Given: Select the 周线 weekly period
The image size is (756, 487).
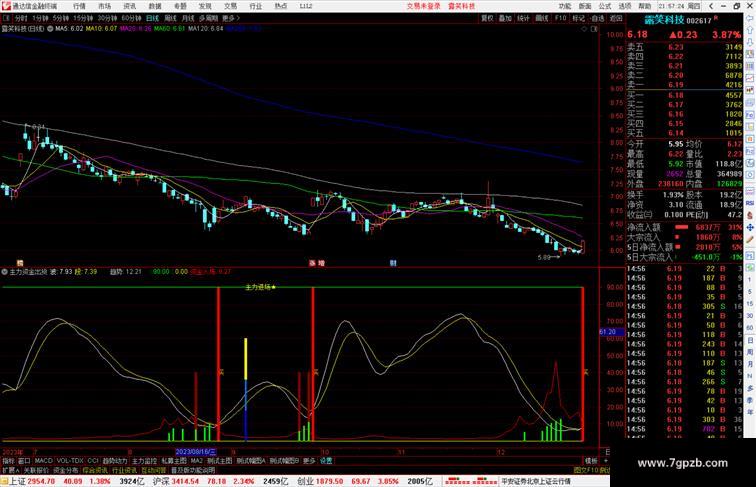Looking at the screenshot, I should [170, 18].
